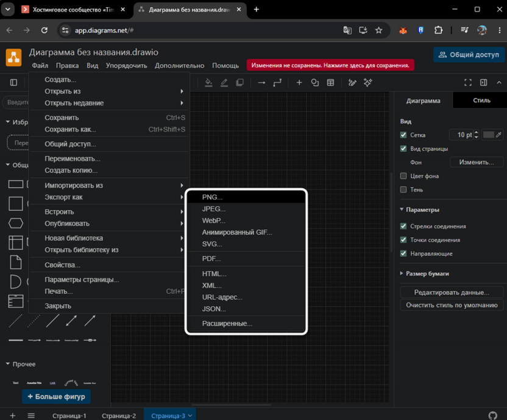
Task: Open the waypoints connector style icon
Action: pos(277,83)
